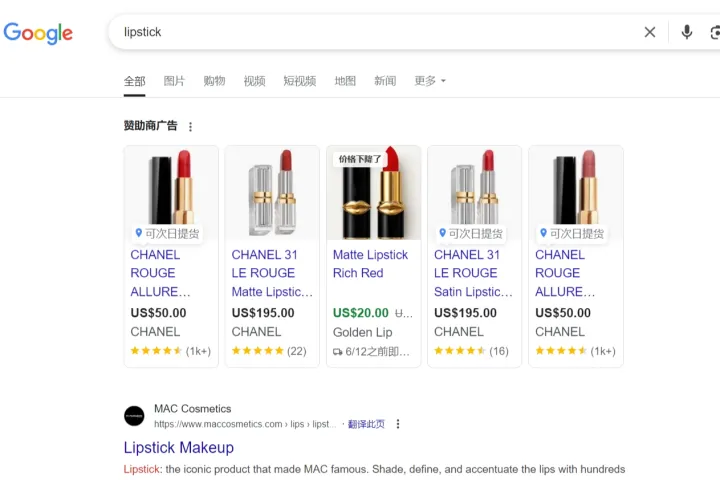Screen dimensions: 720x480
Task: Click Golden Lip seller name
Action: [x=362, y=333]
